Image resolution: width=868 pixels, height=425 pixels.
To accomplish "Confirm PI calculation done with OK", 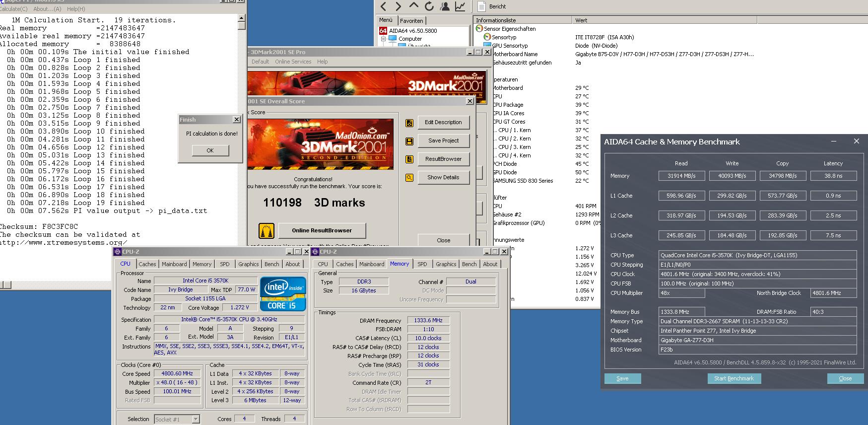I will click(x=210, y=150).
